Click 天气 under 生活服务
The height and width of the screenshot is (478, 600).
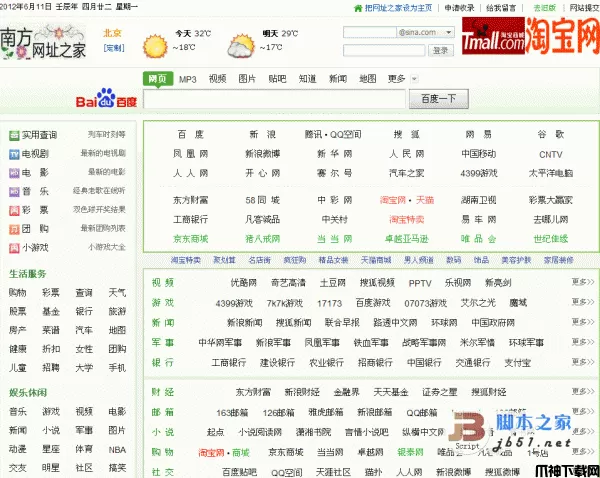(117, 293)
